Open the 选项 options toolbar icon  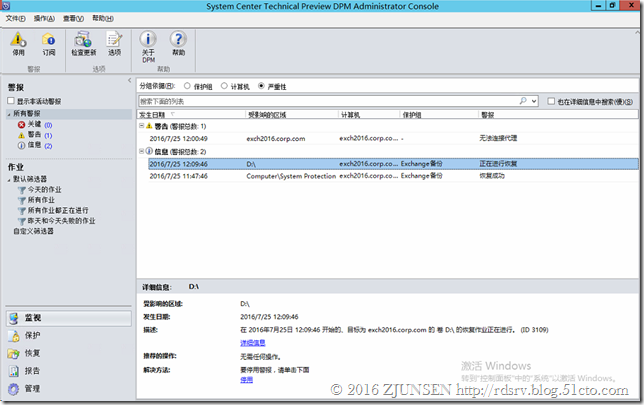114,39
